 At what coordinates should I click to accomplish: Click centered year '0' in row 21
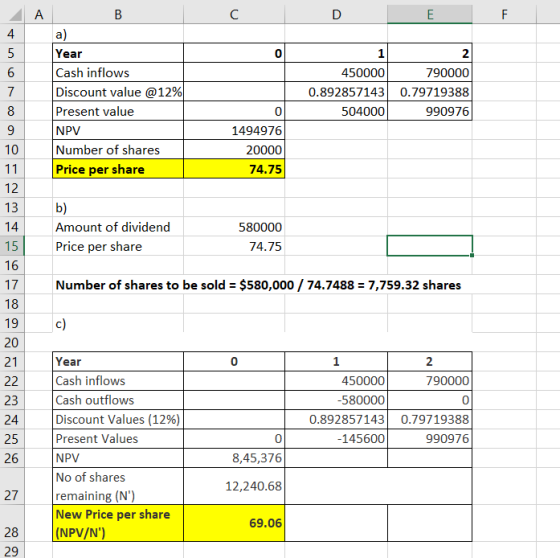pos(234,362)
